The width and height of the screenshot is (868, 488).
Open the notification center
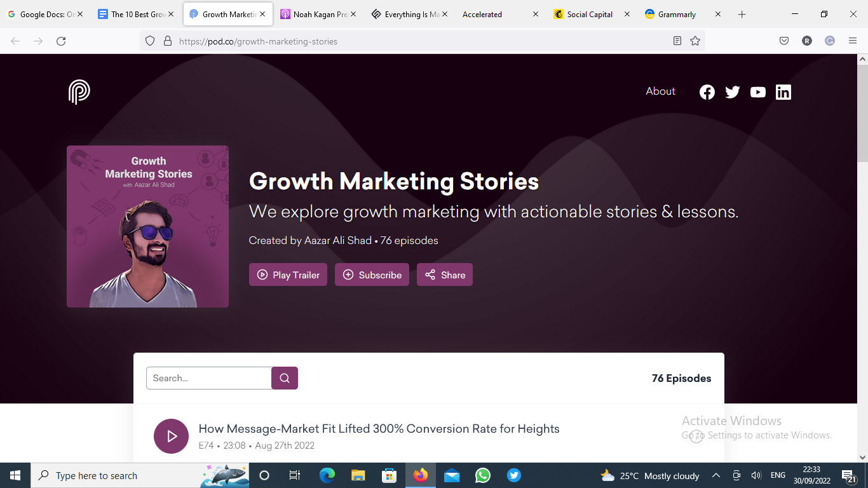click(848, 475)
